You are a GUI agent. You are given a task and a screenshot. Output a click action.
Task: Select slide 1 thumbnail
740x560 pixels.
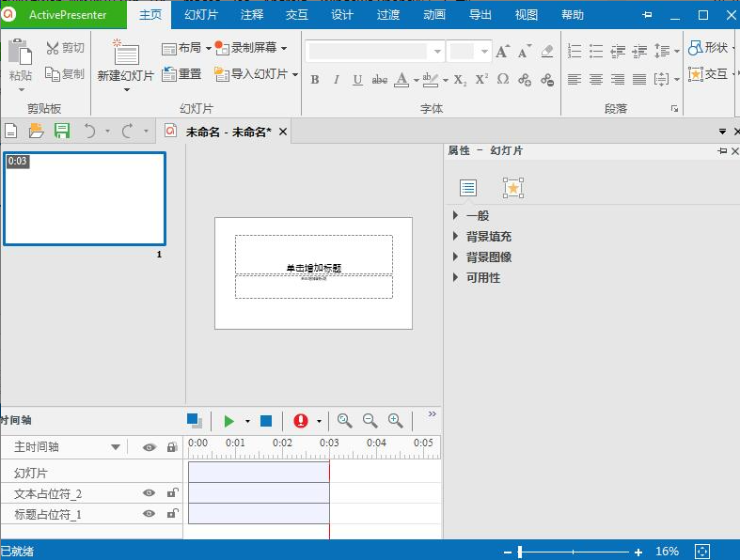[85, 198]
